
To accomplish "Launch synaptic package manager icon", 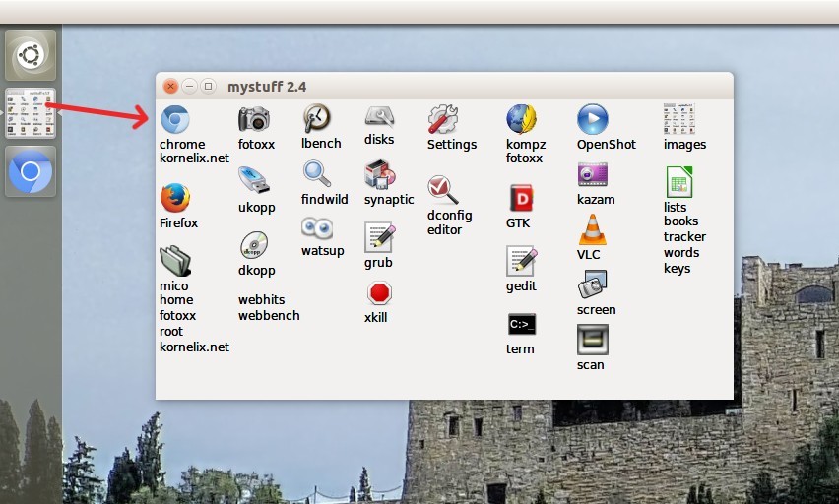I will [x=379, y=174].
